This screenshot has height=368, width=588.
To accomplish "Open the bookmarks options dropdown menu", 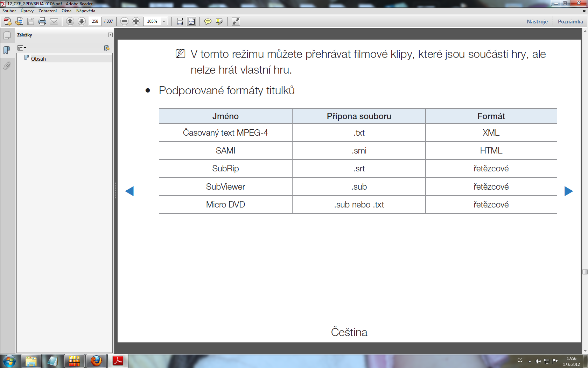I will click(22, 48).
